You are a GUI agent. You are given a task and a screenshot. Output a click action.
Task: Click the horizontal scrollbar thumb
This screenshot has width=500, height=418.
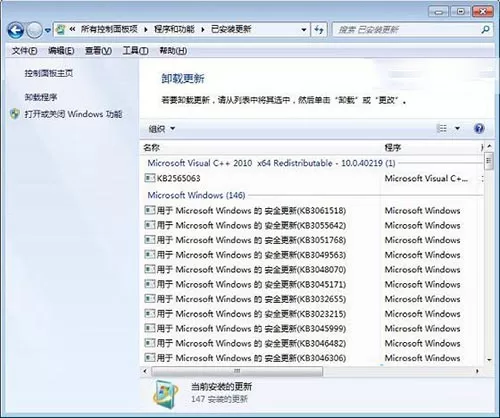[237, 371]
